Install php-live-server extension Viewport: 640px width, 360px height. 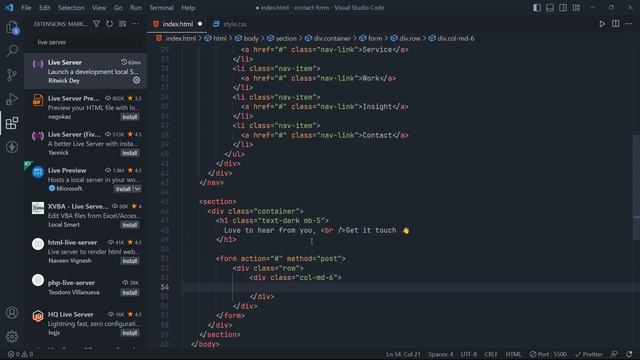(130, 292)
